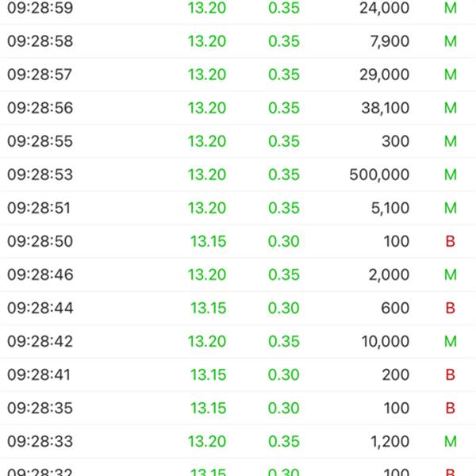Select the 500,000 volume block trade
Image resolution: width=476 pixels, height=476 pixels.
pos(238,175)
